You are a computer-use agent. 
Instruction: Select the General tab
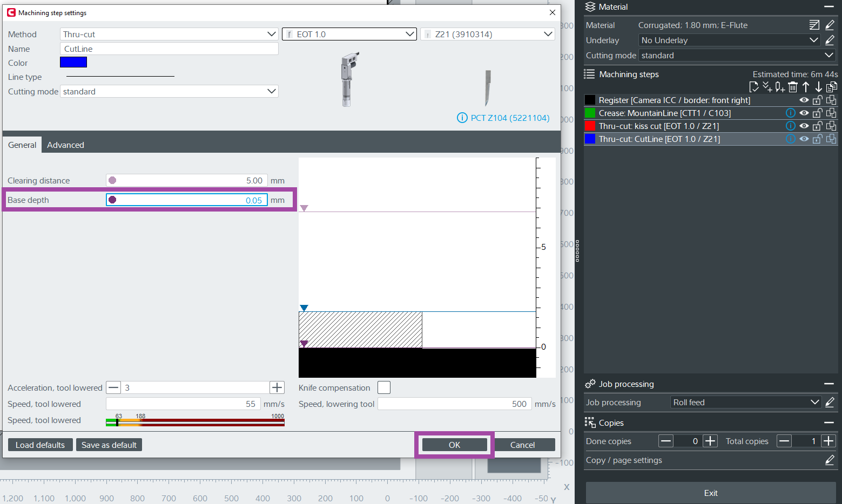click(22, 145)
